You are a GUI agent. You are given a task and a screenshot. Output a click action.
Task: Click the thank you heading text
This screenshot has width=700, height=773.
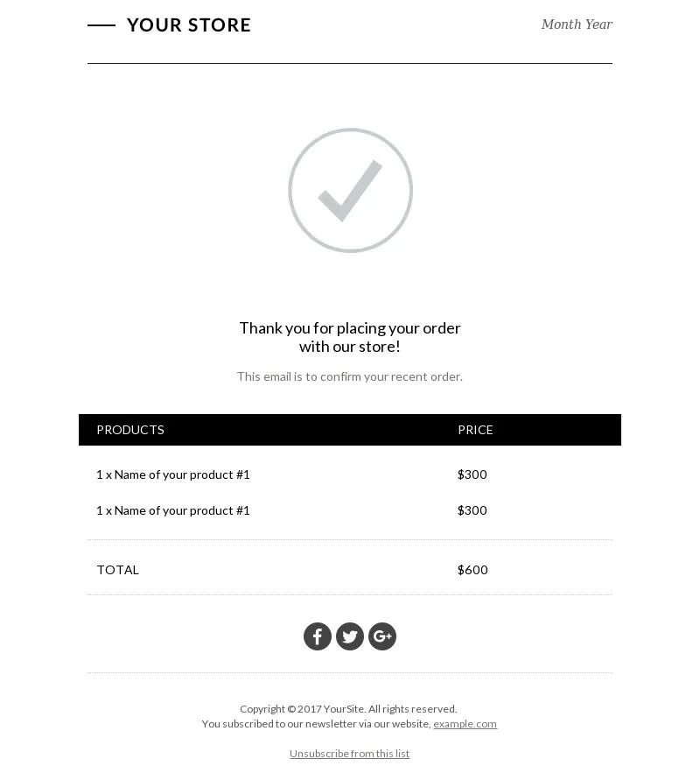point(350,337)
